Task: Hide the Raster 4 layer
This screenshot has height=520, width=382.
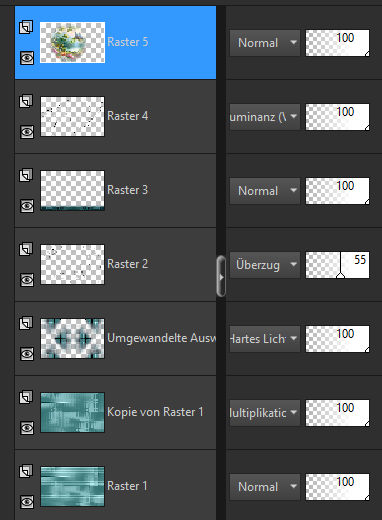Action: pyautogui.click(x=27, y=132)
